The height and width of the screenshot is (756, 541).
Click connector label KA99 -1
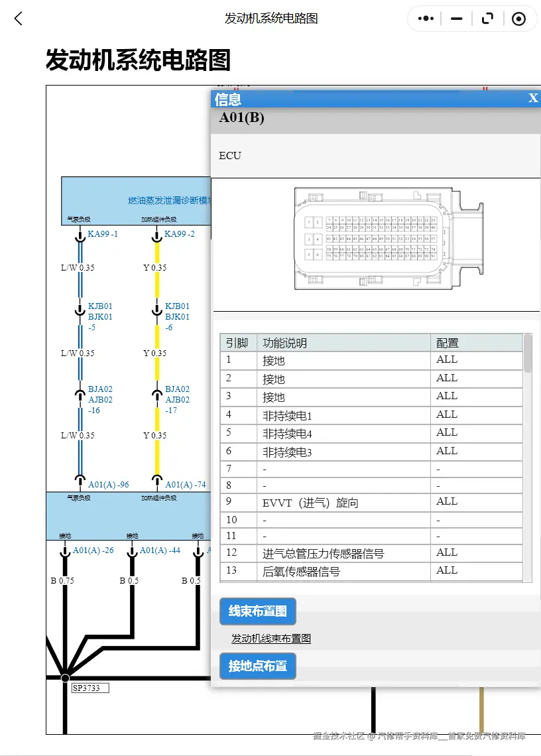pos(103,234)
